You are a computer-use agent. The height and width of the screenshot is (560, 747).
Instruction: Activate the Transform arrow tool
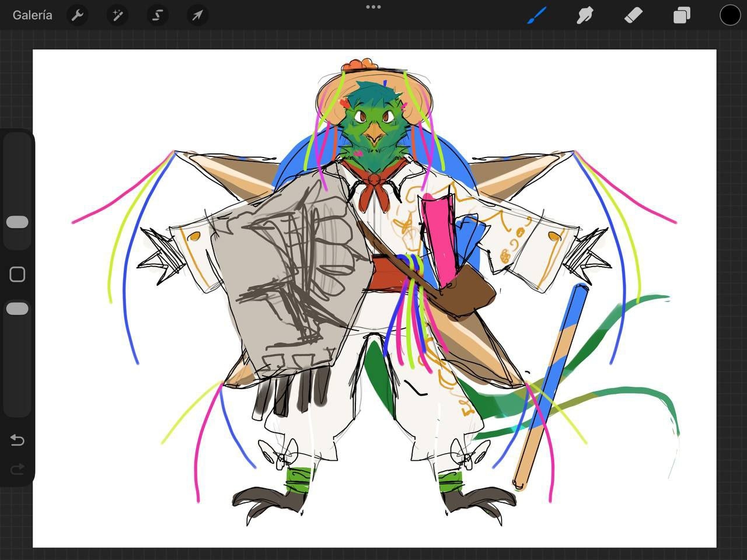pyautogui.click(x=197, y=15)
